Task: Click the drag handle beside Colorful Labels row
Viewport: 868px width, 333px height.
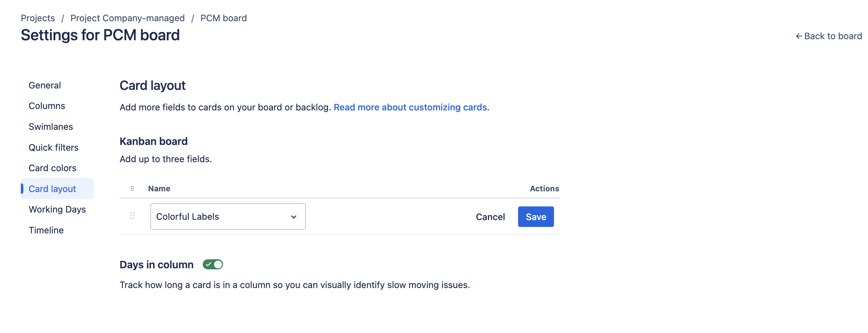Action: 132,216
